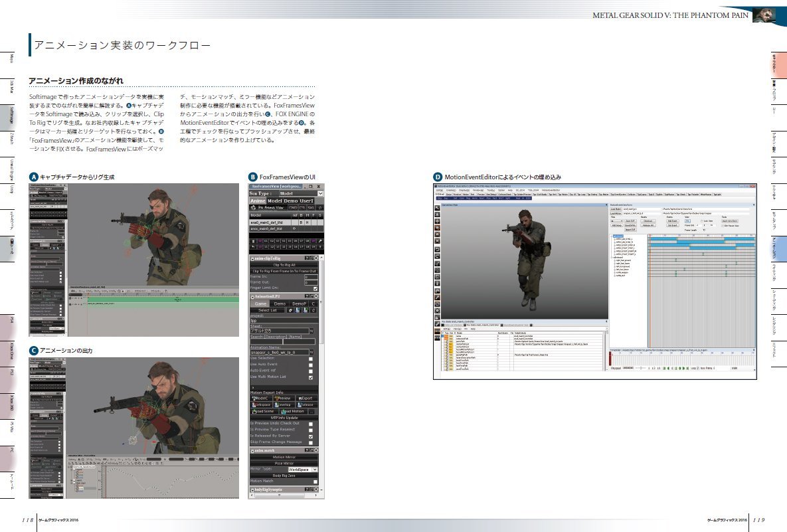Disable the Use Multi Motion List checkbox

click(311, 377)
